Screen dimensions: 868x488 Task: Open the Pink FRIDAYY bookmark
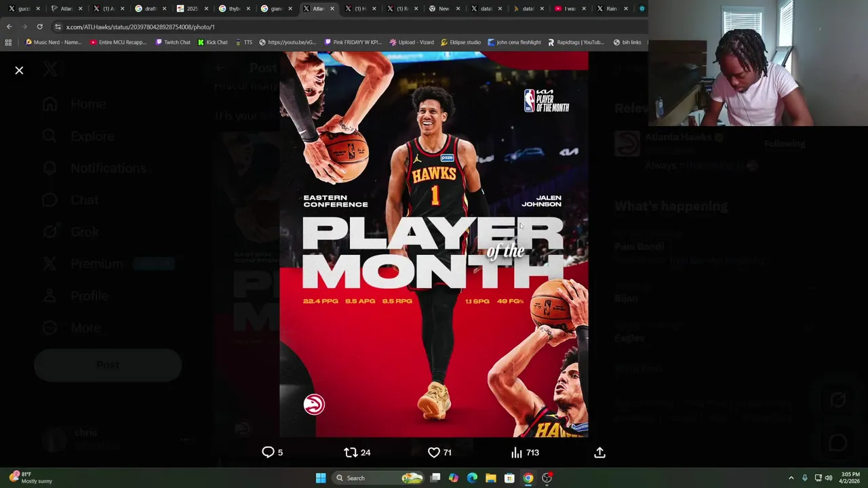pyautogui.click(x=353, y=42)
